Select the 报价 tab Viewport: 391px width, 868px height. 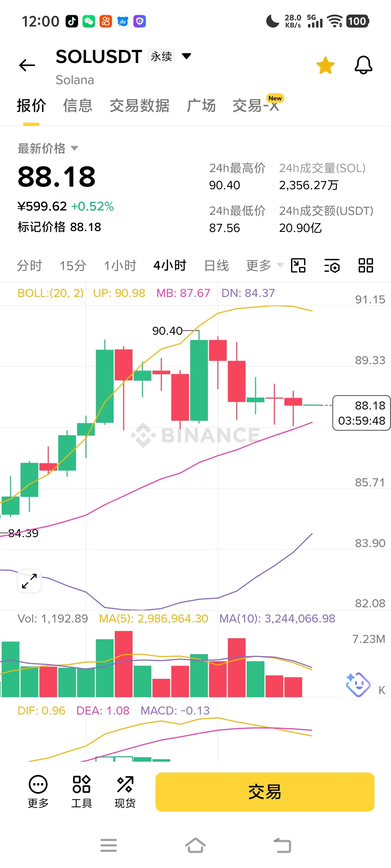pyautogui.click(x=31, y=106)
